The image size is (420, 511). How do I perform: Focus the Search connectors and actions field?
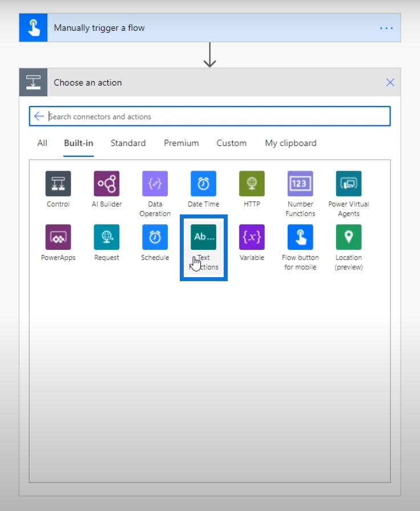(x=209, y=116)
